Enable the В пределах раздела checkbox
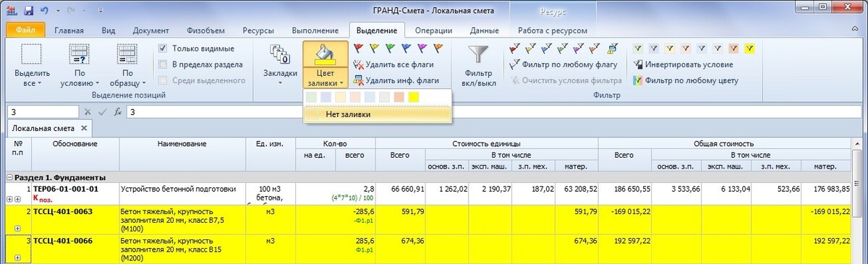This screenshot has width=868, height=264. tap(163, 64)
